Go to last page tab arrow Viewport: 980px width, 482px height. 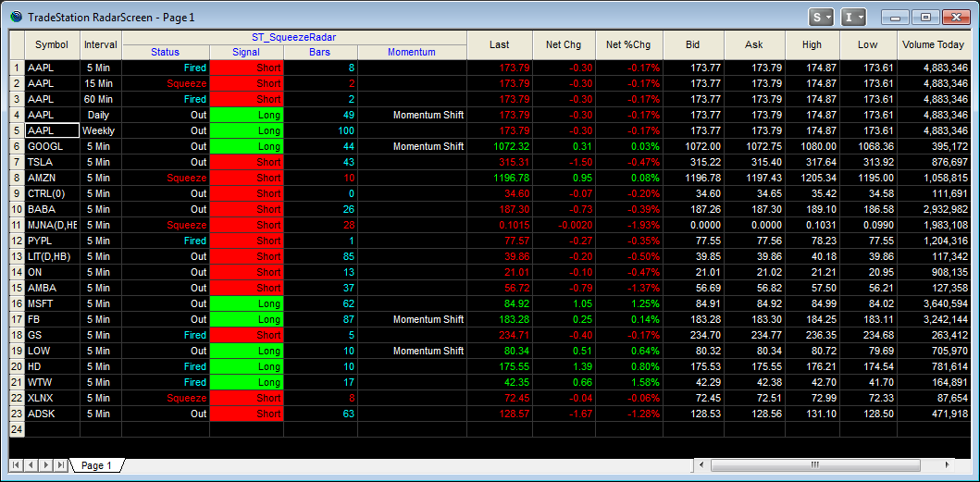61,465
